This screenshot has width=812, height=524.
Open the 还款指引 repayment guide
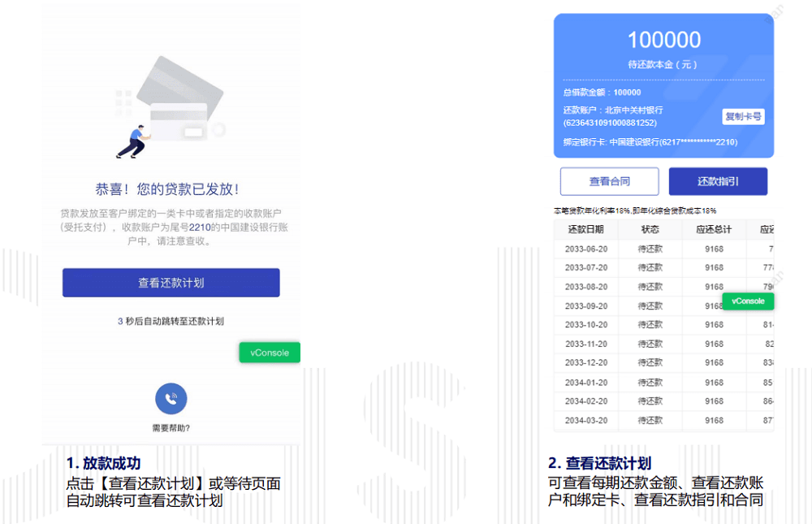click(718, 180)
